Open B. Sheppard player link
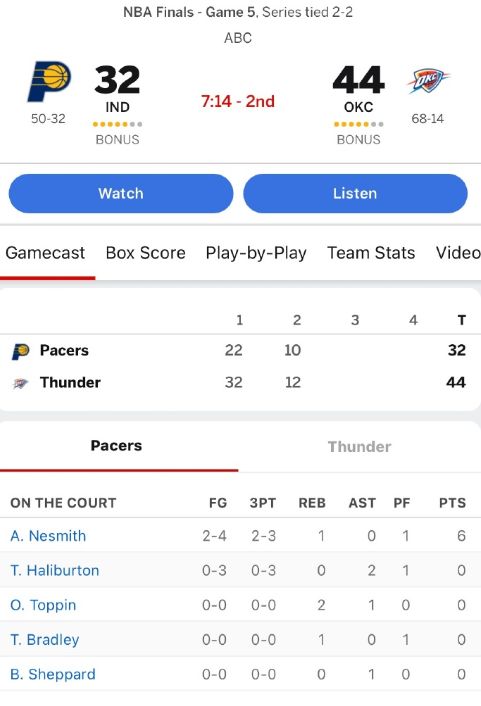This screenshot has height=706, width=481. tap(53, 674)
